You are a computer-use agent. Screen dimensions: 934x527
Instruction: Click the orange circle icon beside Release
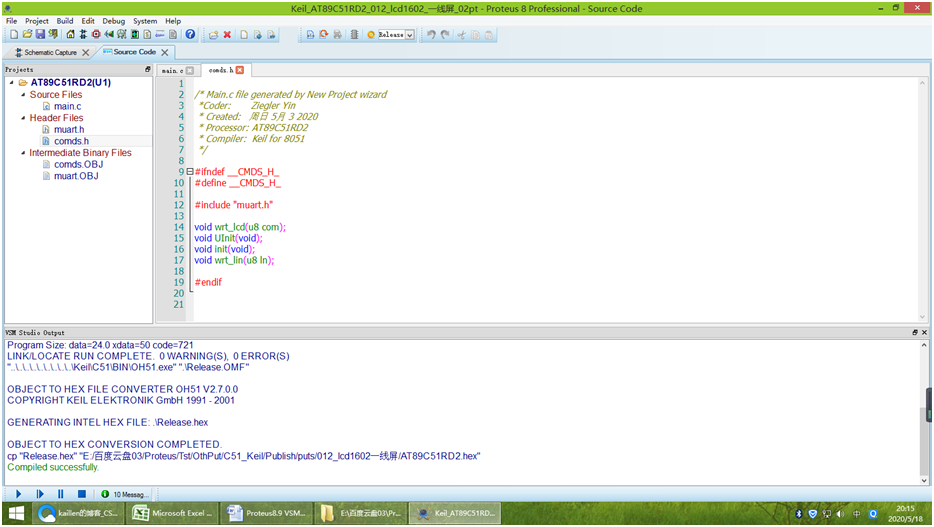371,35
